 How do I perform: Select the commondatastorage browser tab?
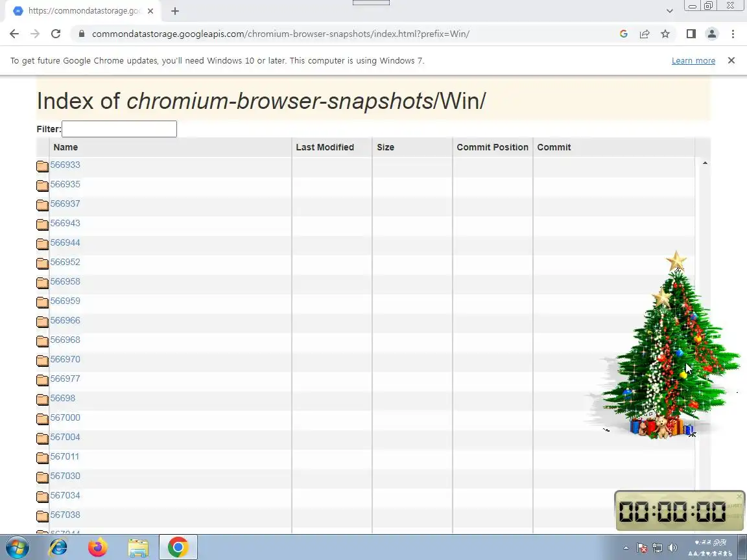(x=84, y=11)
